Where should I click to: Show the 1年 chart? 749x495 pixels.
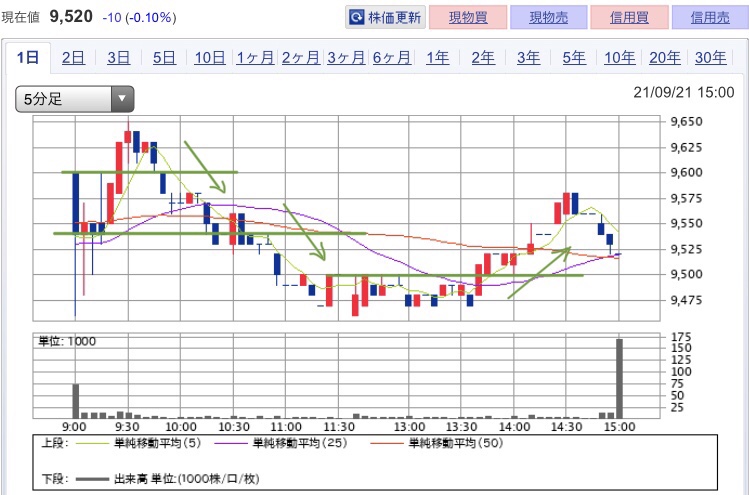[x=438, y=58]
